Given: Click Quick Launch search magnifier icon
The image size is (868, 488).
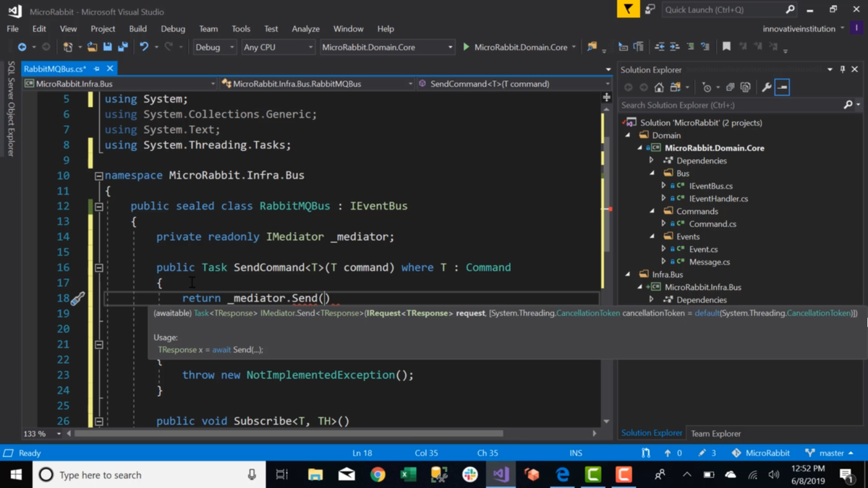Looking at the screenshot, I should (x=790, y=9).
